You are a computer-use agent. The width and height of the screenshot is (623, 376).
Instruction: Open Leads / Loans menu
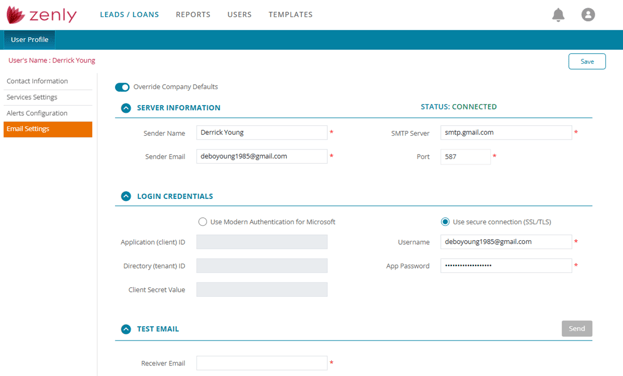click(x=129, y=15)
